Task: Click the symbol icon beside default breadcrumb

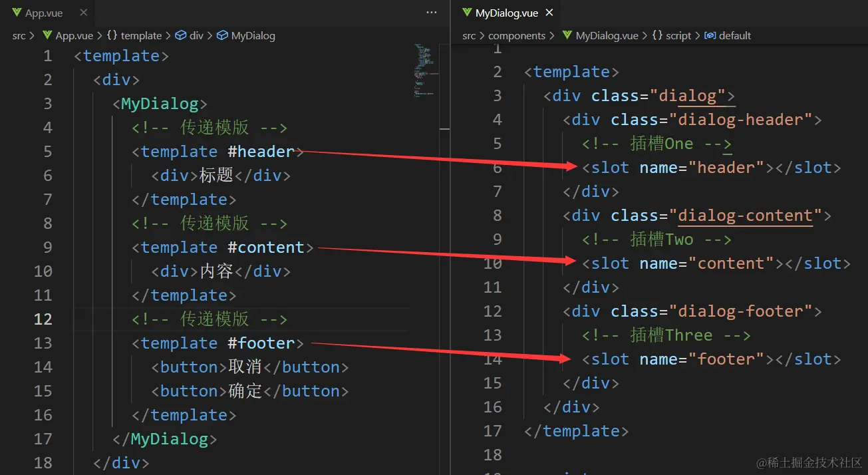Action: [710, 36]
